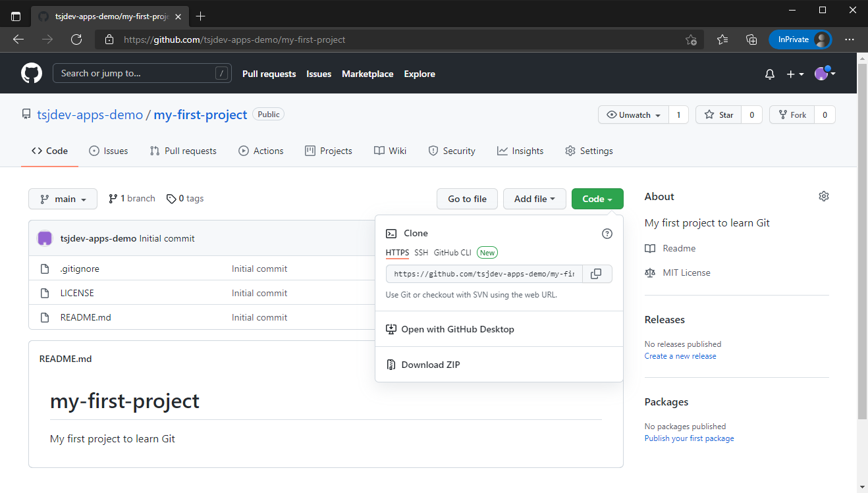Image resolution: width=868 pixels, height=493 pixels.
Task: Expand the Unwatch dropdown
Action: point(634,115)
